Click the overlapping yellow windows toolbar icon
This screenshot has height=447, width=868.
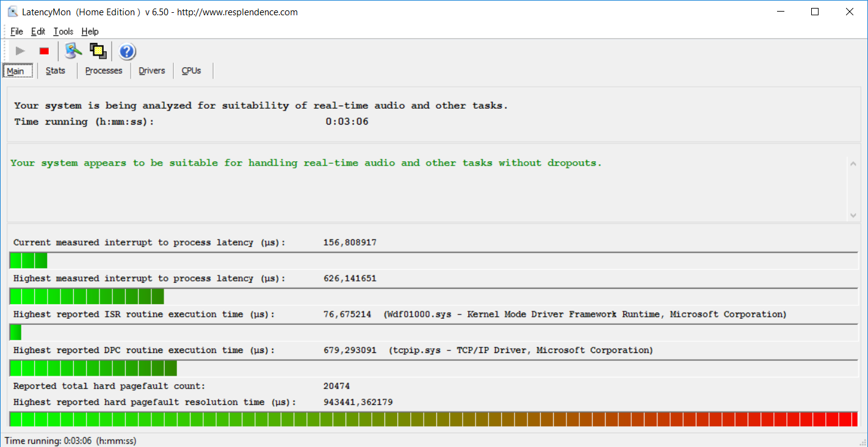pyautogui.click(x=98, y=51)
